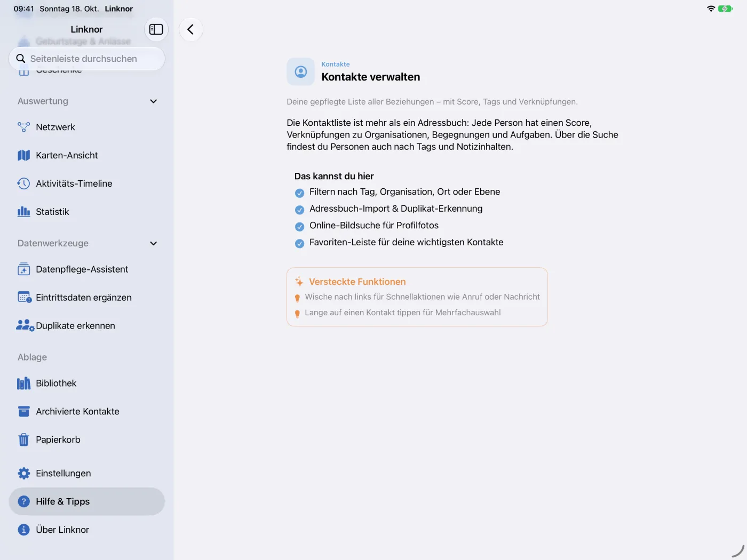
Task: Select Netzwerk in the sidebar
Action: click(x=87, y=127)
